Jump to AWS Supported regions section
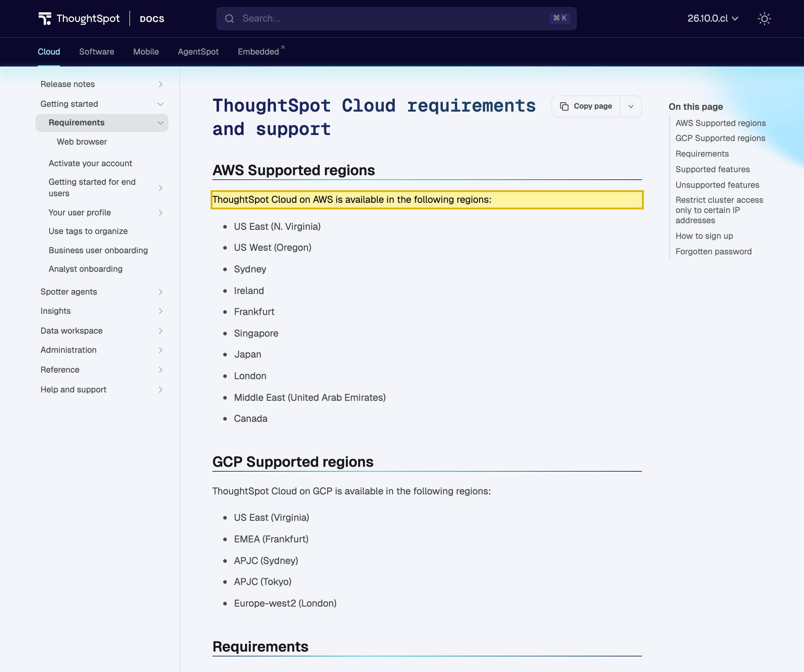Viewport: 804px width, 672px height. (x=721, y=123)
